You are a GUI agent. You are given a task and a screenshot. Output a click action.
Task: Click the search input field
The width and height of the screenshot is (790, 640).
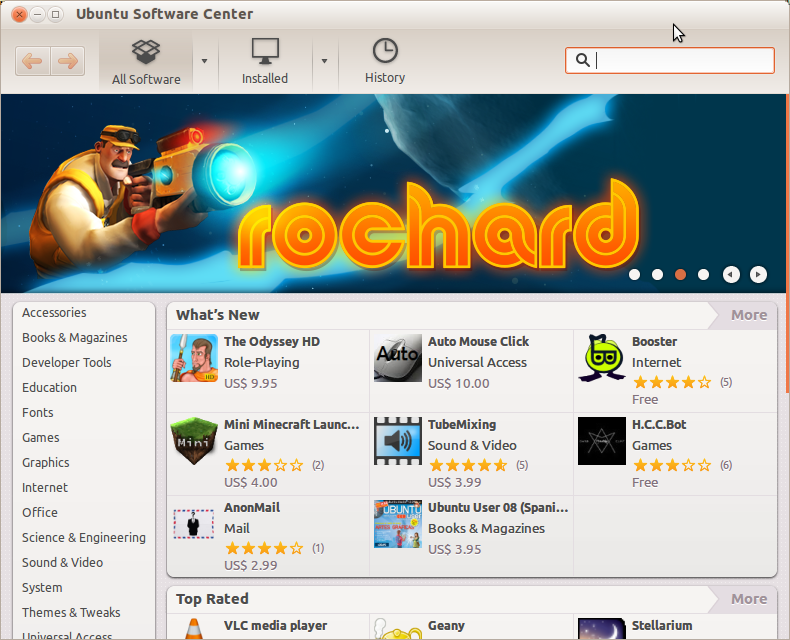682,60
